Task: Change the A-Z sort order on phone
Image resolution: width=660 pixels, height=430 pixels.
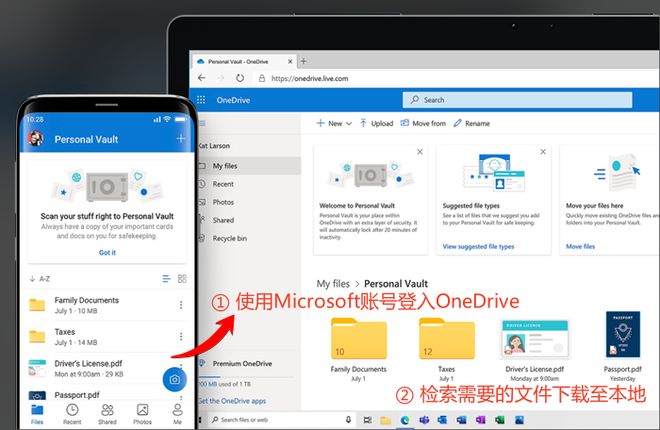Action: coord(40,279)
